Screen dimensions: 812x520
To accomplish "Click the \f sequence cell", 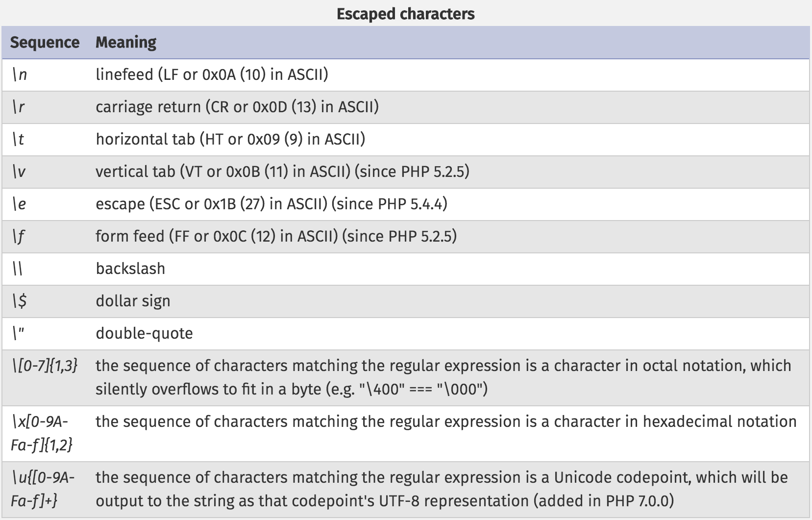I will pyautogui.click(x=19, y=237).
